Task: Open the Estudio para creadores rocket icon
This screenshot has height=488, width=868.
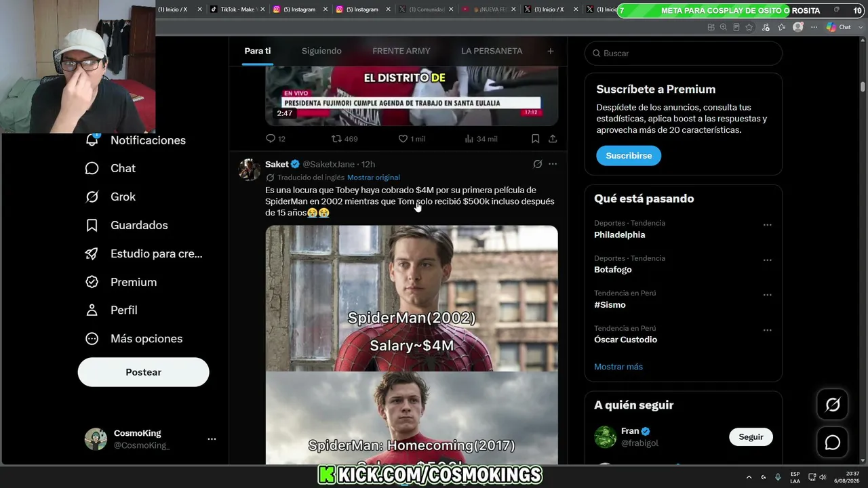Action: pyautogui.click(x=92, y=253)
